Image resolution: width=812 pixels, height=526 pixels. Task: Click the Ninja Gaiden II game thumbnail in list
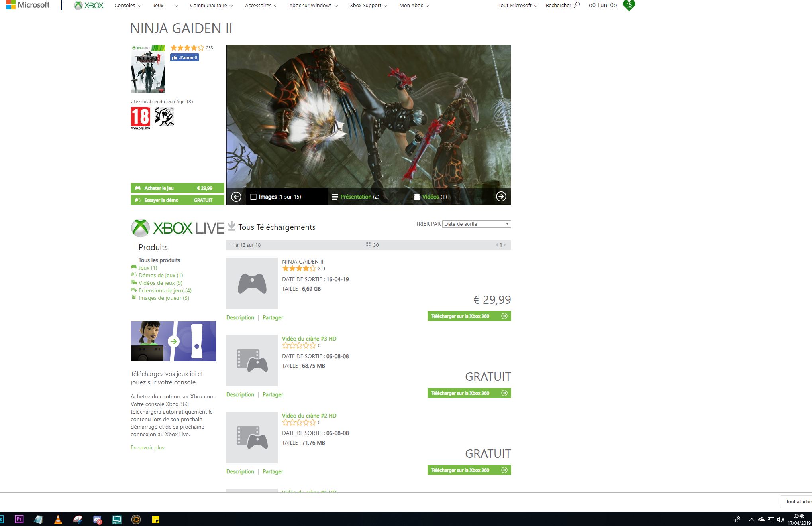tap(252, 283)
